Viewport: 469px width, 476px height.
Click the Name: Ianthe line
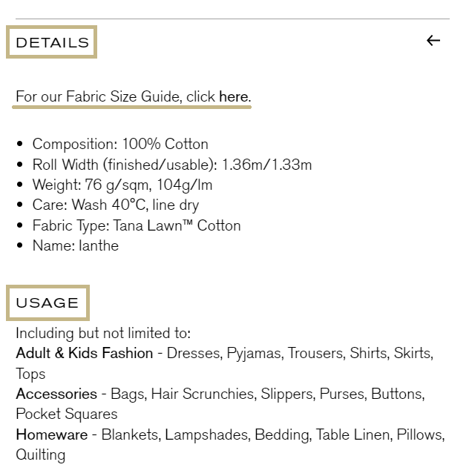(76, 245)
